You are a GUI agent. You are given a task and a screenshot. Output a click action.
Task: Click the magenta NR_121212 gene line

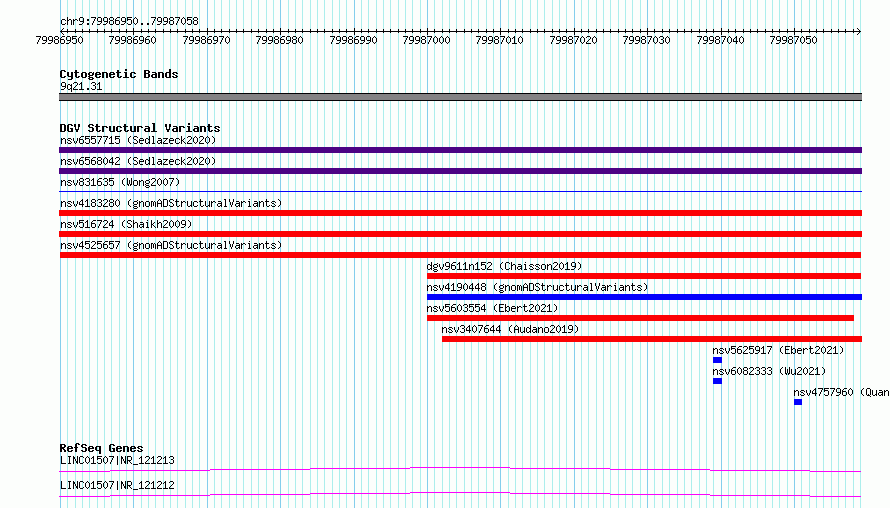click(x=460, y=494)
